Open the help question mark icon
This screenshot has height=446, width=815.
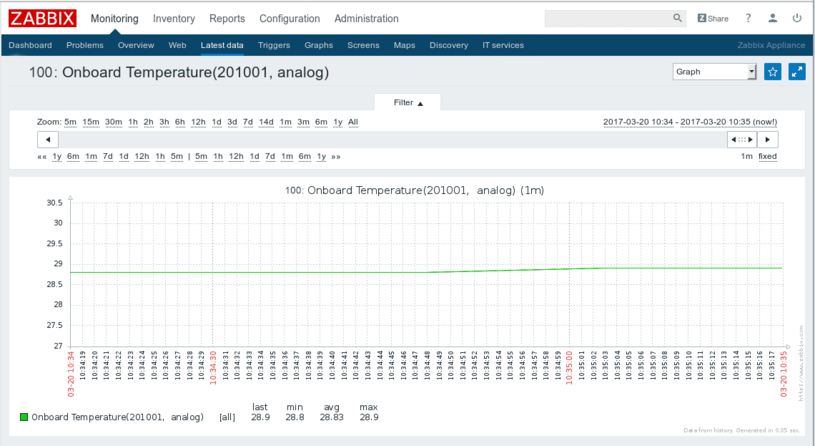click(x=748, y=18)
